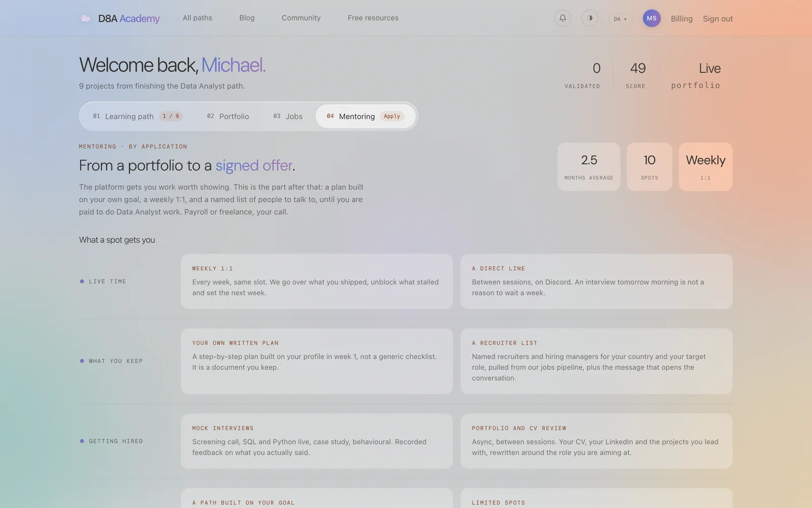812x508 pixels.
Task: Click the Apply badge on Mentoring
Action: point(392,116)
